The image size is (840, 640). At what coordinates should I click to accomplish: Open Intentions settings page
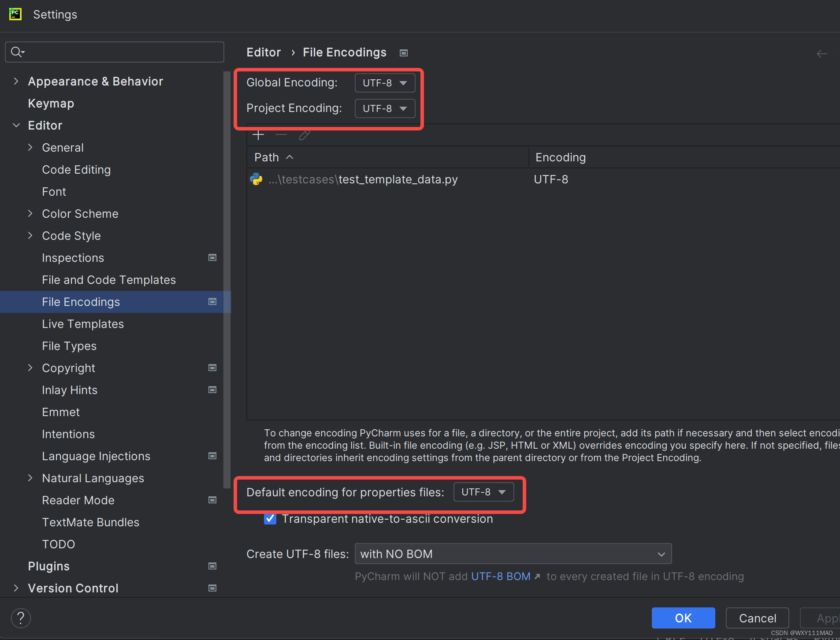68,434
